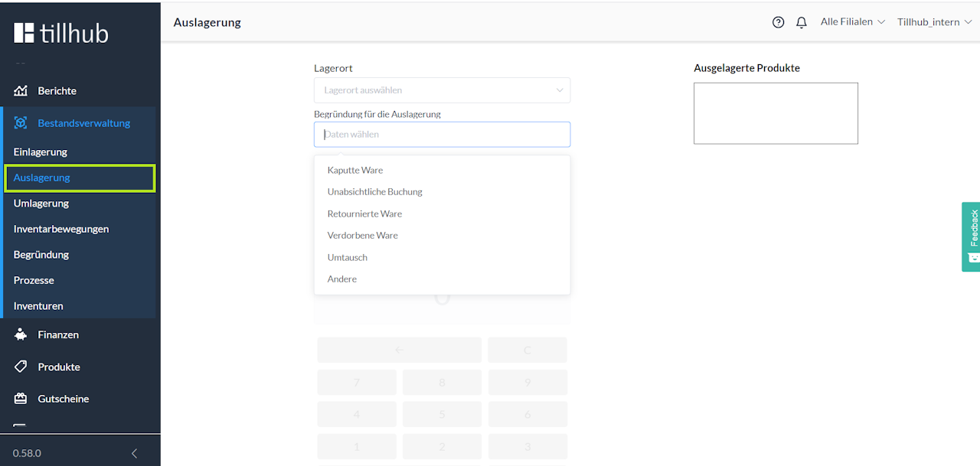Go to Inventarbewegungen page
Viewport: 980px width, 466px height.
click(x=61, y=229)
